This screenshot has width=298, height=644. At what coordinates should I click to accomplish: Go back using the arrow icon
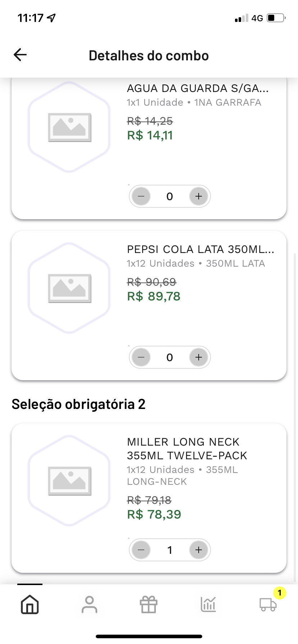coord(20,55)
